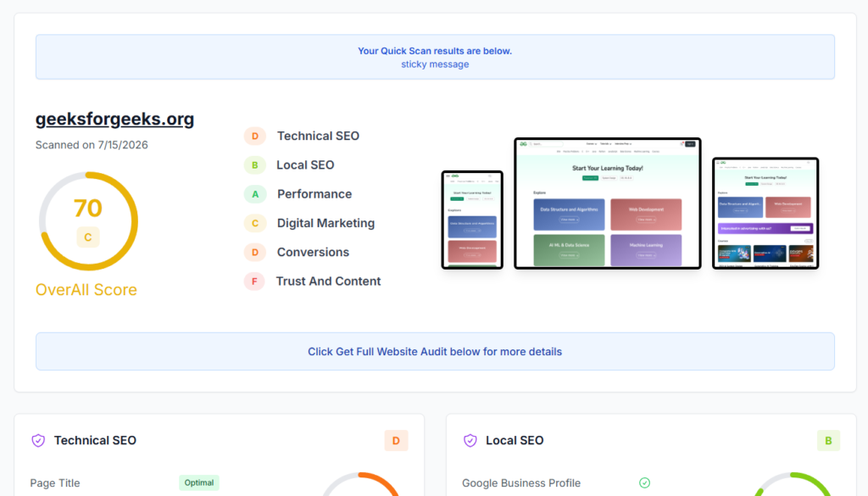Click the D grade badge beside Conversions
Screen dimensions: 868x496
point(254,253)
